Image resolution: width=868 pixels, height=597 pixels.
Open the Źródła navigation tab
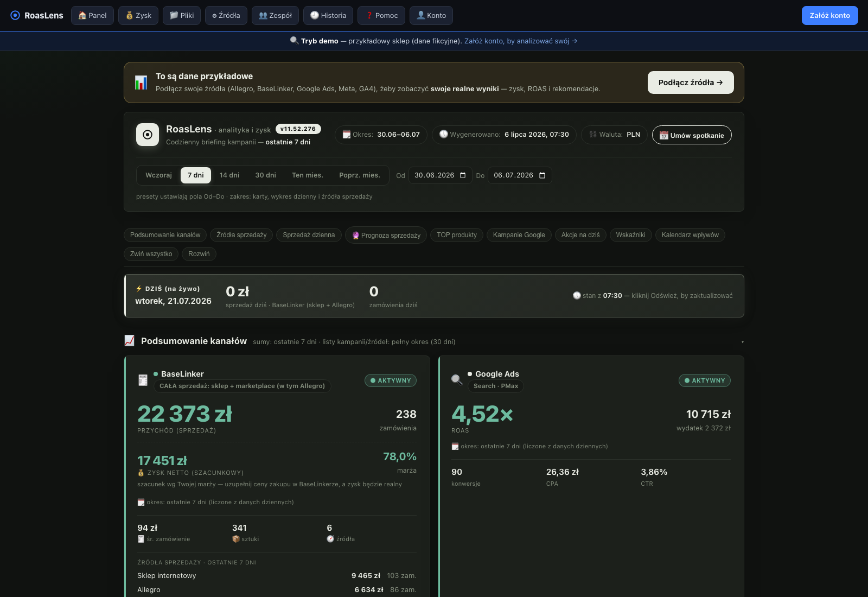[226, 15]
